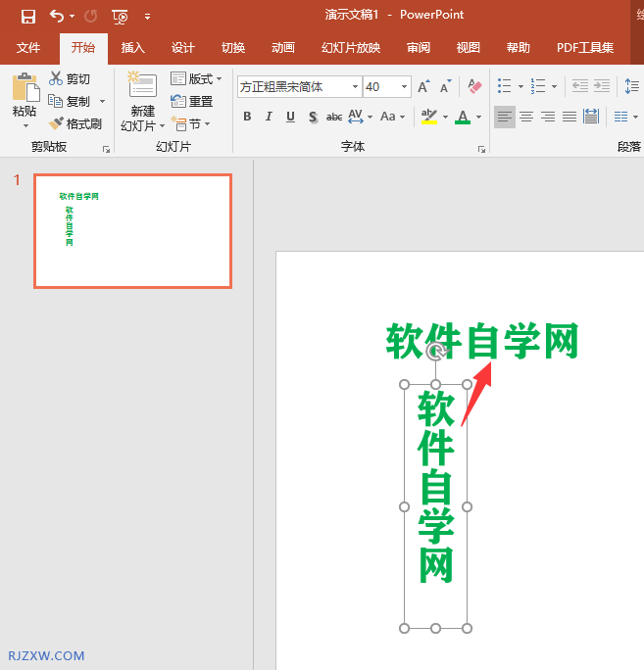The image size is (644, 670).
Task: Open the font name dropdown
Action: point(355,87)
